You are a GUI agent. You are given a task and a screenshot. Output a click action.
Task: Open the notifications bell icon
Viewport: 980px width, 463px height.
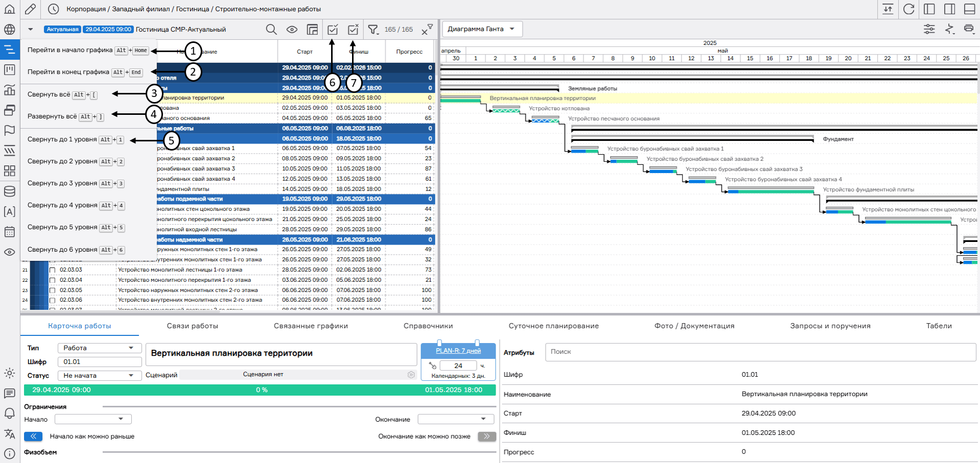point(9,413)
